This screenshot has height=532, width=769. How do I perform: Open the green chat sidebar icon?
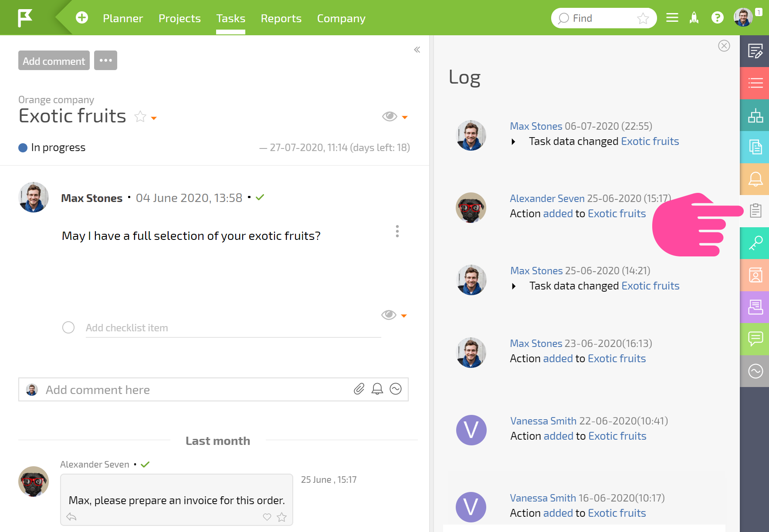click(x=755, y=339)
